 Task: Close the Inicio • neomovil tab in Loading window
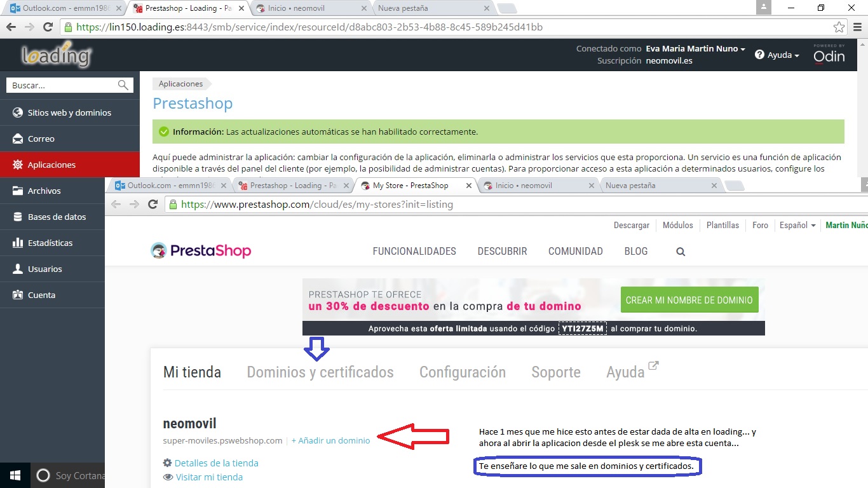pos(363,8)
